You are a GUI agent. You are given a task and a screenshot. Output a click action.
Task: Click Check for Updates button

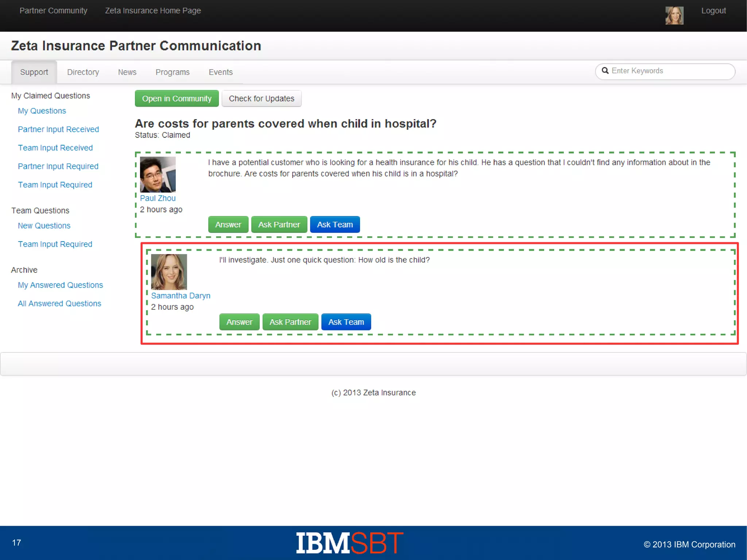[x=262, y=99]
